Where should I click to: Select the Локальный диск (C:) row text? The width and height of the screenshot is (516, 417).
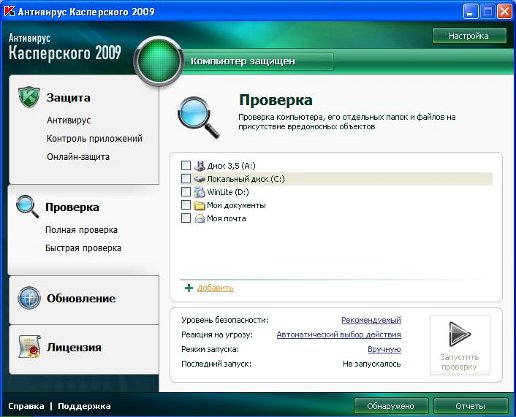click(246, 179)
